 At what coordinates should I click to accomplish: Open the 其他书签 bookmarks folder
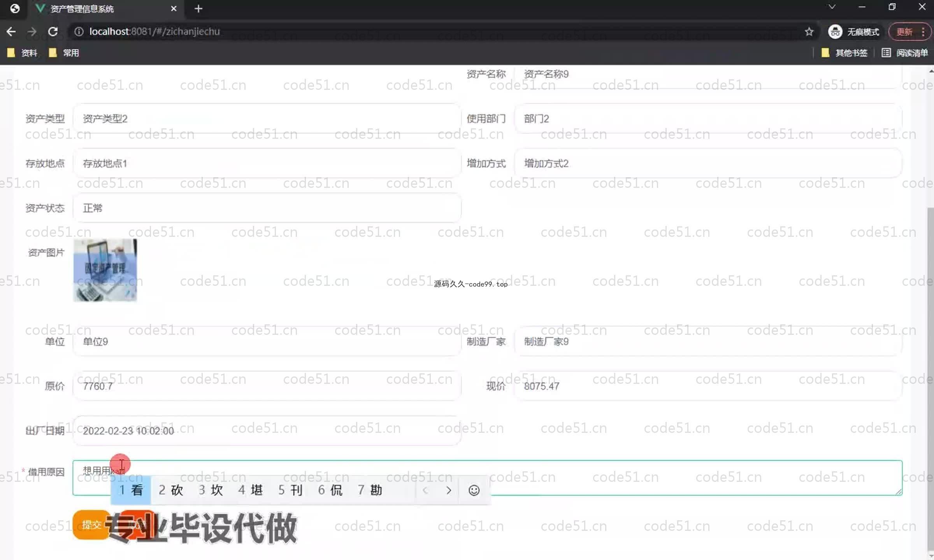[x=844, y=52]
